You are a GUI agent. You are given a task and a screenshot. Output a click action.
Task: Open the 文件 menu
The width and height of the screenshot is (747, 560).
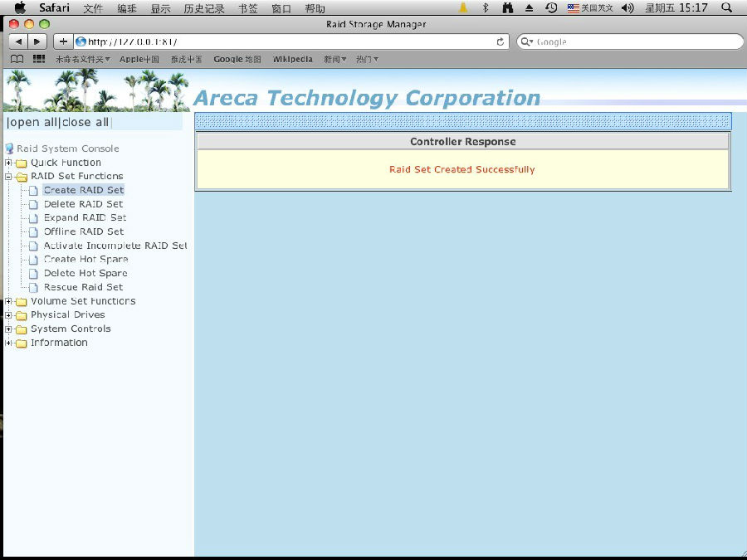93,8
